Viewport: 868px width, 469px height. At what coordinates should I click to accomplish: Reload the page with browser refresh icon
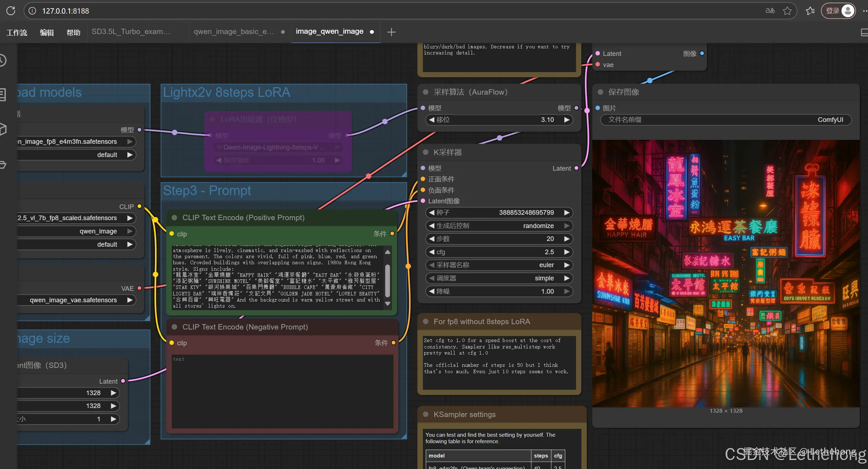[x=11, y=11]
